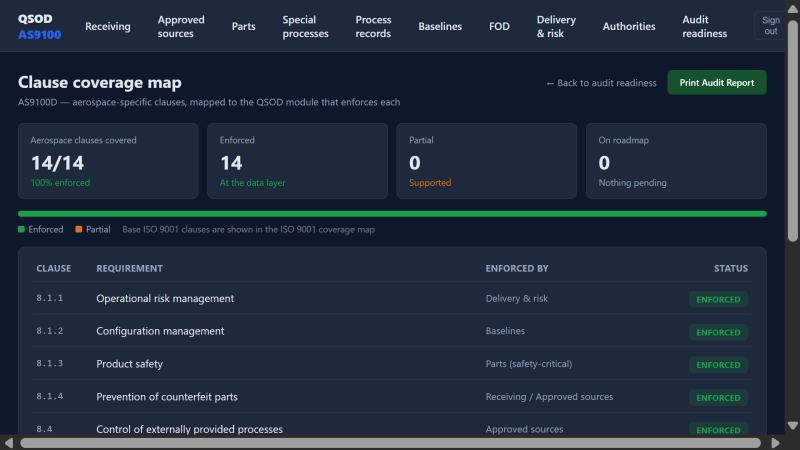This screenshot has width=800, height=450.
Task: Navigate to Process records
Action: point(373,27)
